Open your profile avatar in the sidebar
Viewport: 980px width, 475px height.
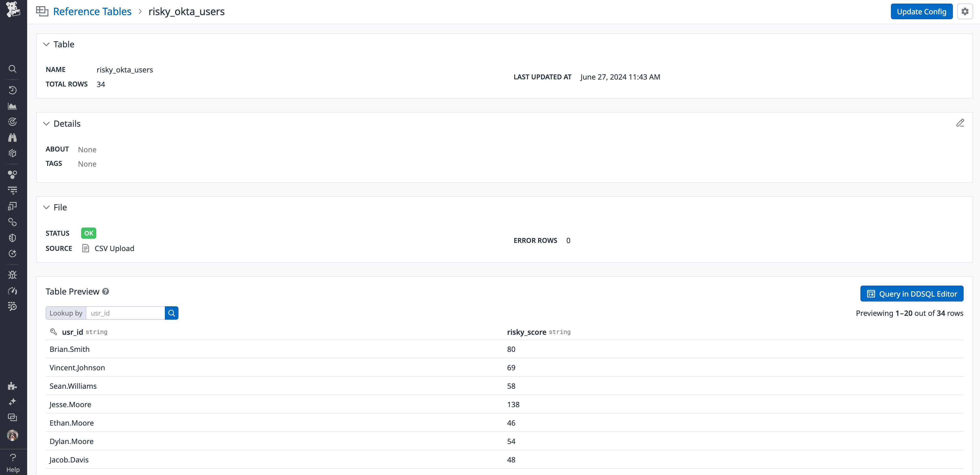[13, 435]
